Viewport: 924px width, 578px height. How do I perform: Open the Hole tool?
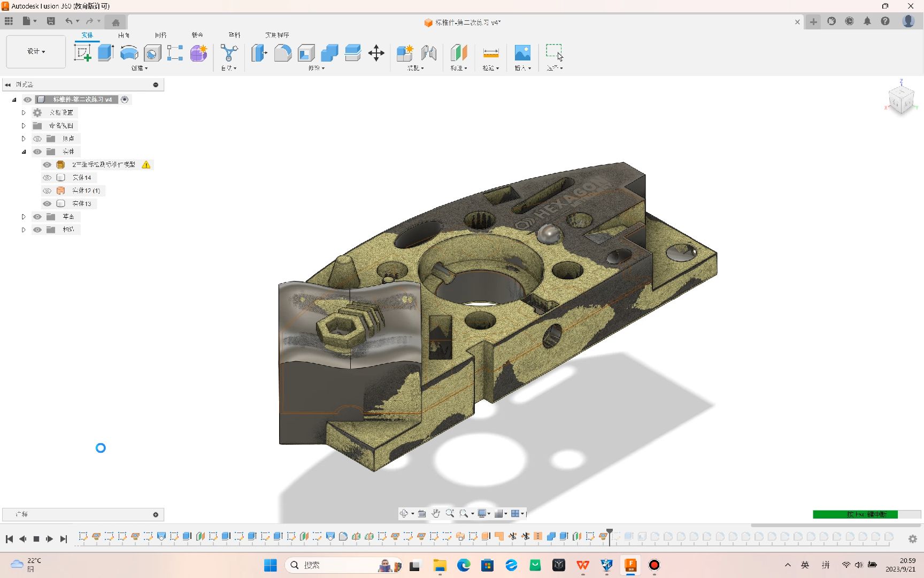[152, 52]
